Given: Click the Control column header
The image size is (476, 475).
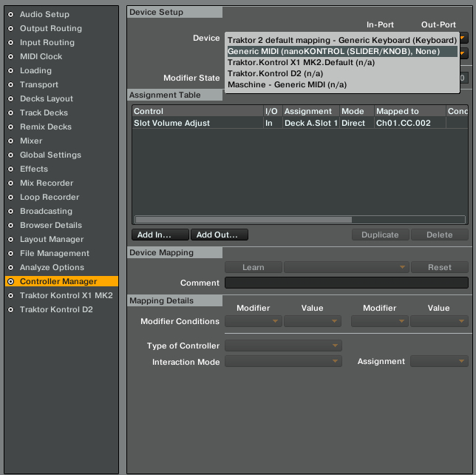Looking at the screenshot, I should (197, 111).
